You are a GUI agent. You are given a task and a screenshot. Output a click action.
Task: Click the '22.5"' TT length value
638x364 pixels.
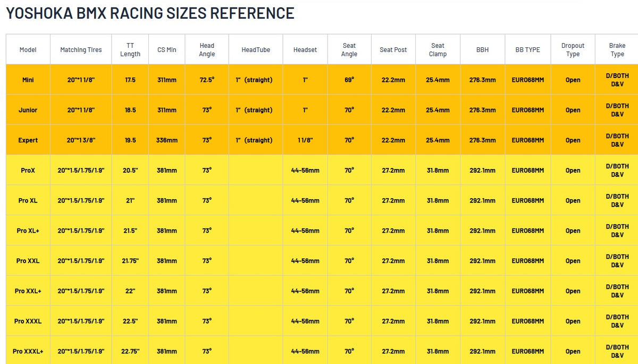[x=130, y=321]
